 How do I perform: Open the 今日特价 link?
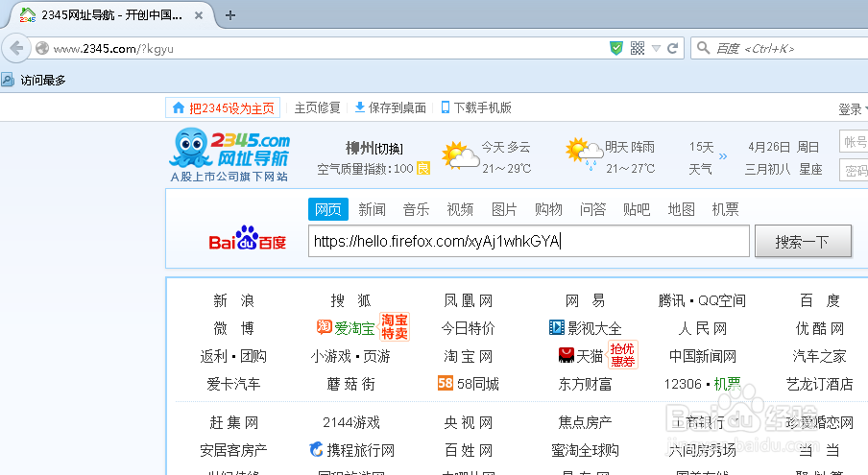coord(469,328)
